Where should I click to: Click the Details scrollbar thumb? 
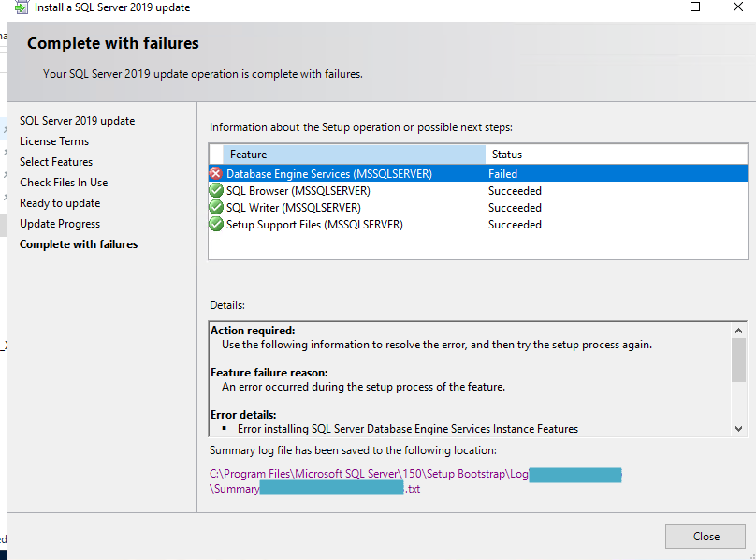(738, 360)
